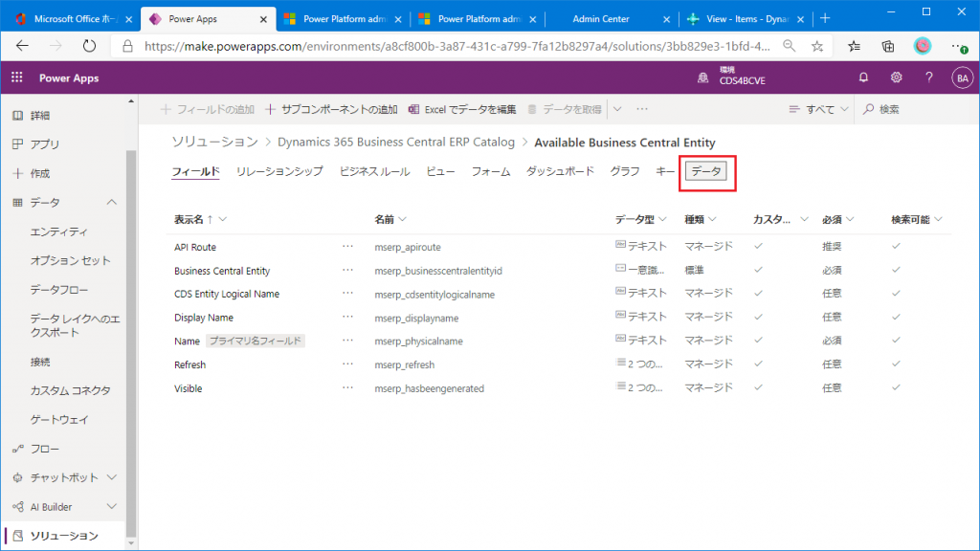This screenshot has width=980, height=551.
Task: Open データフロー in the sidebar
Action: click(x=59, y=290)
